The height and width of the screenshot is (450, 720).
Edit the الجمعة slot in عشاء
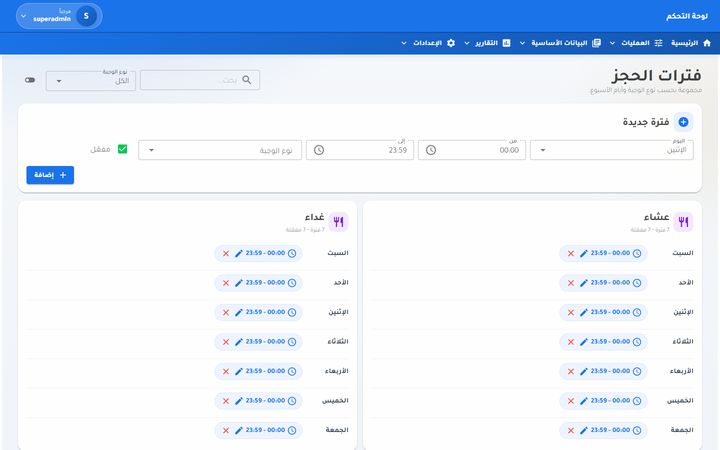coord(584,430)
